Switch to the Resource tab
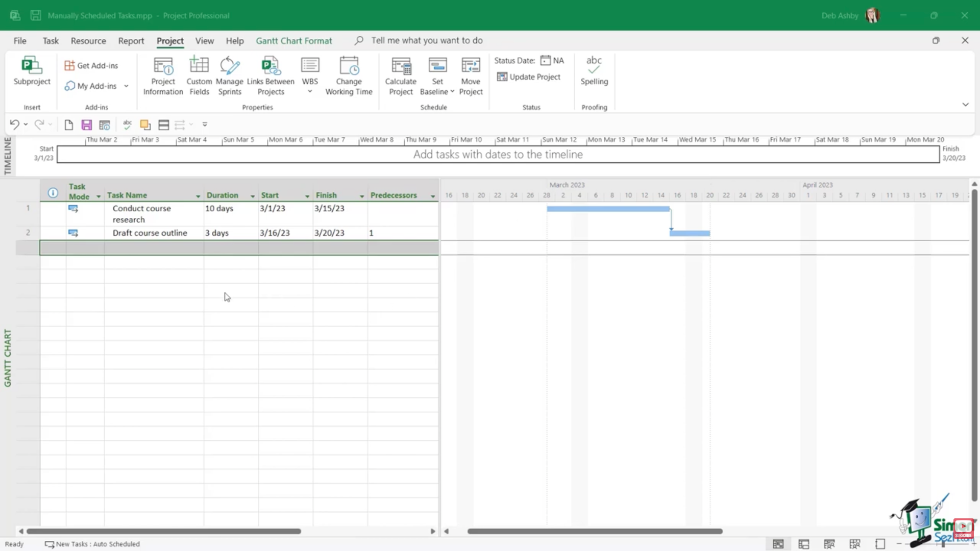Screen dimensions: 980x551 click(x=88, y=41)
